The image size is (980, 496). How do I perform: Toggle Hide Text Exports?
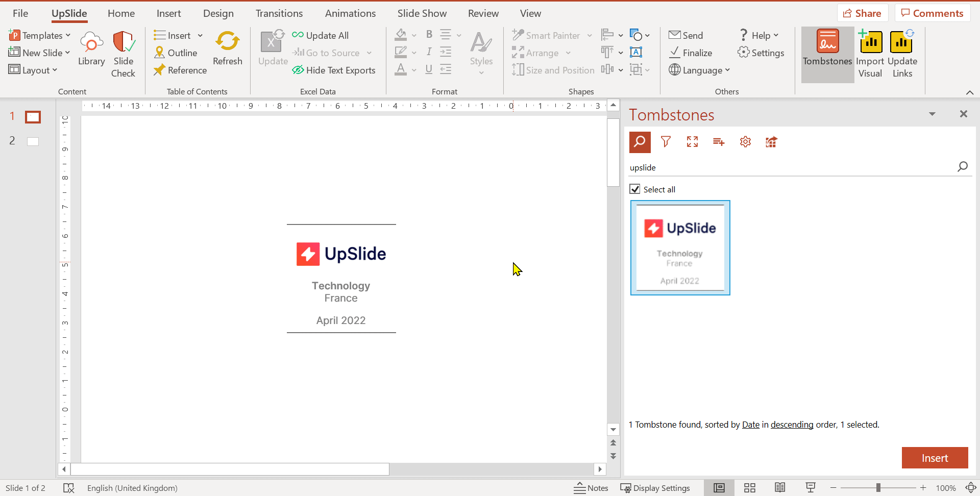(x=334, y=70)
